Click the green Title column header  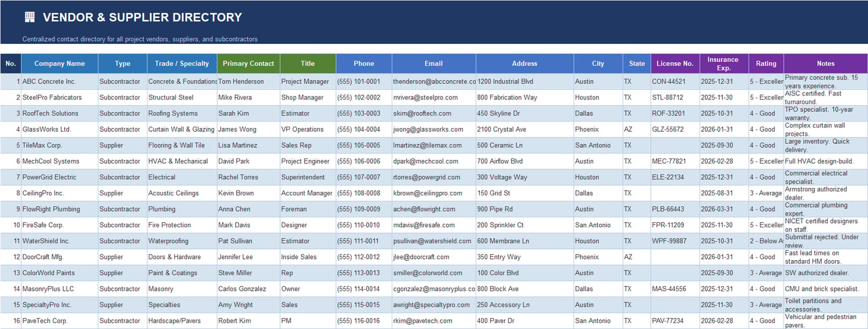point(308,64)
